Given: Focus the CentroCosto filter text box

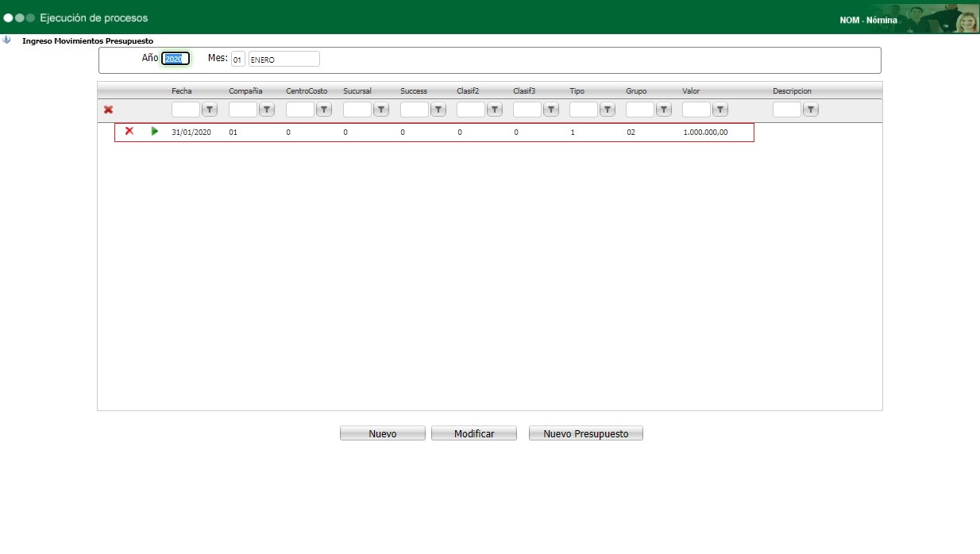Looking at the screenshot, I should [300, 110].
